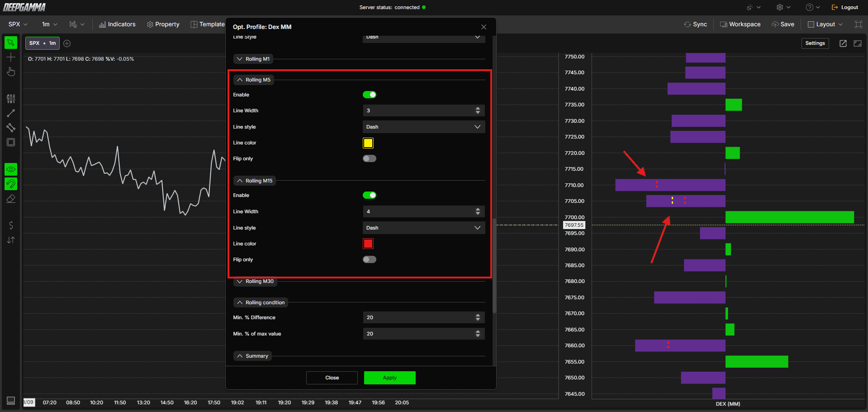Click the Rolling M5 Line Width field
The image size is (868, 412).
tap(424, 110)
